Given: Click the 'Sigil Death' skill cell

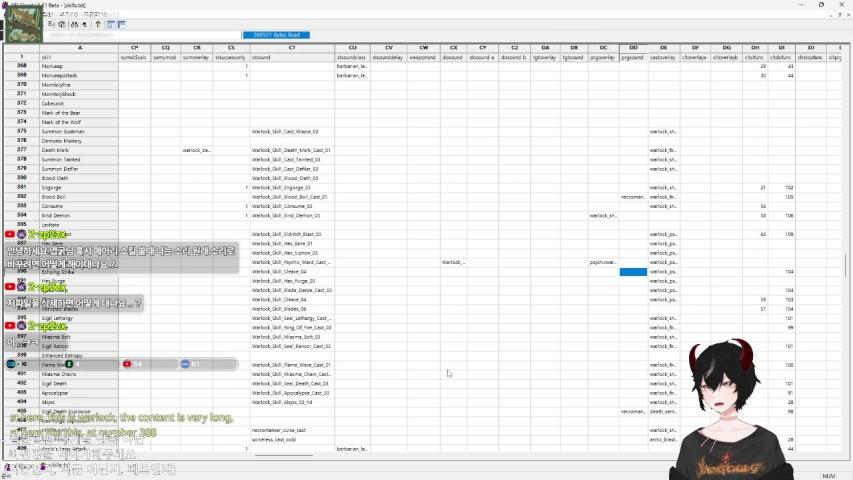Looking at the screenshot, I should (x=79, y=384).
